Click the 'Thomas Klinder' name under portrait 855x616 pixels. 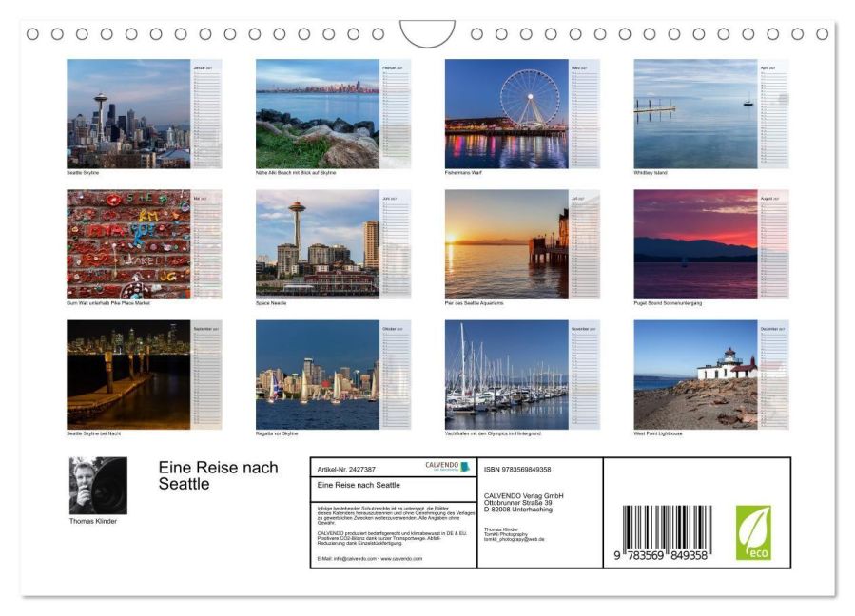point(93,521)
